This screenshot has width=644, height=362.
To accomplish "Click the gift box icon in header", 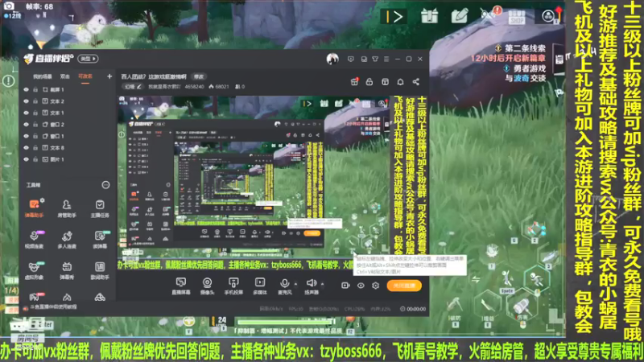I will pos(354,82).
